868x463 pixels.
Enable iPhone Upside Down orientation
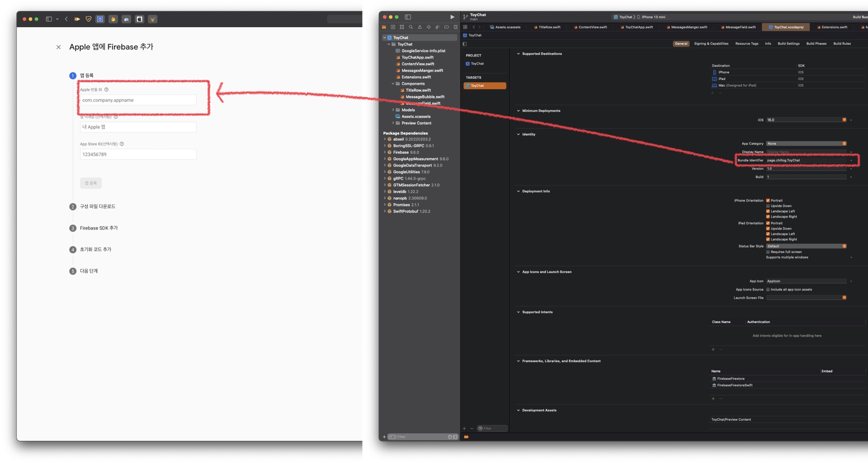pyautogui.click(x=768, y=206)
